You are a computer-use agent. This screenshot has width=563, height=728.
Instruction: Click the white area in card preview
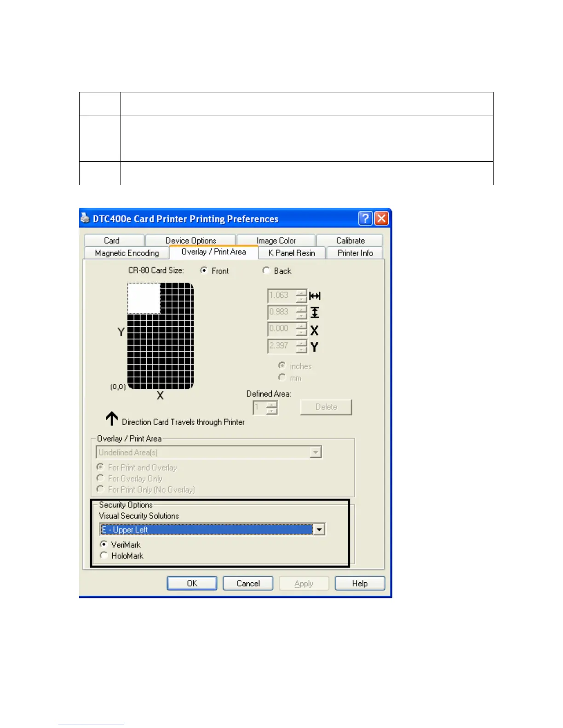click(144, 298)
